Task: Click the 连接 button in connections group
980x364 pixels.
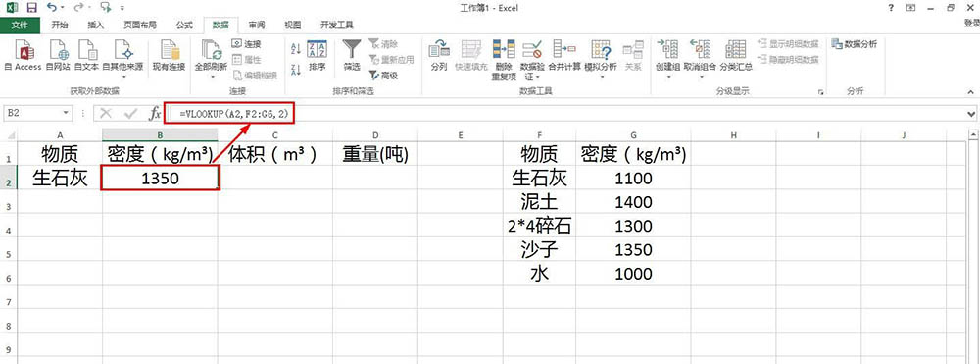Action: click(x=246, y=44)
